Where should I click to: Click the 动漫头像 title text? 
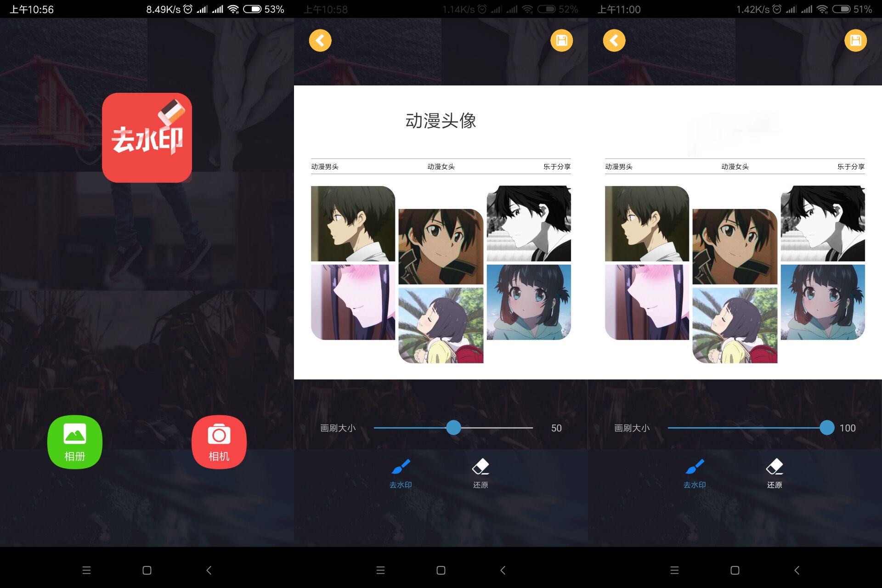(x=441, y=121)
